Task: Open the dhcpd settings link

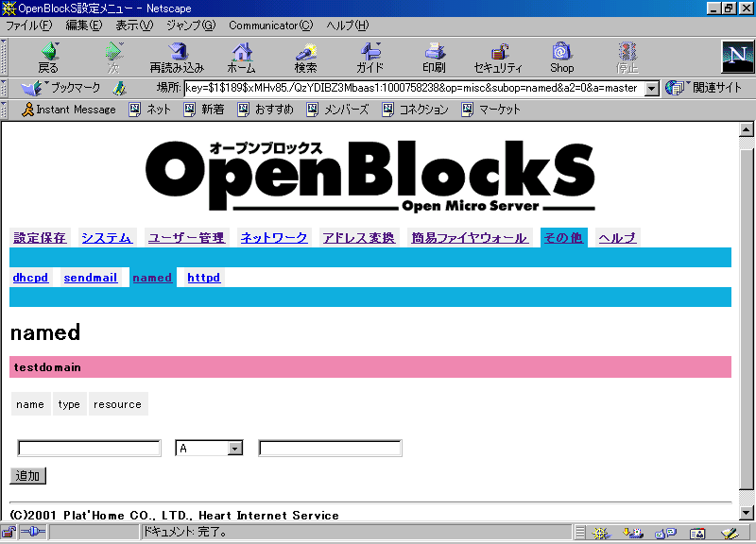Action: point(30,278)
